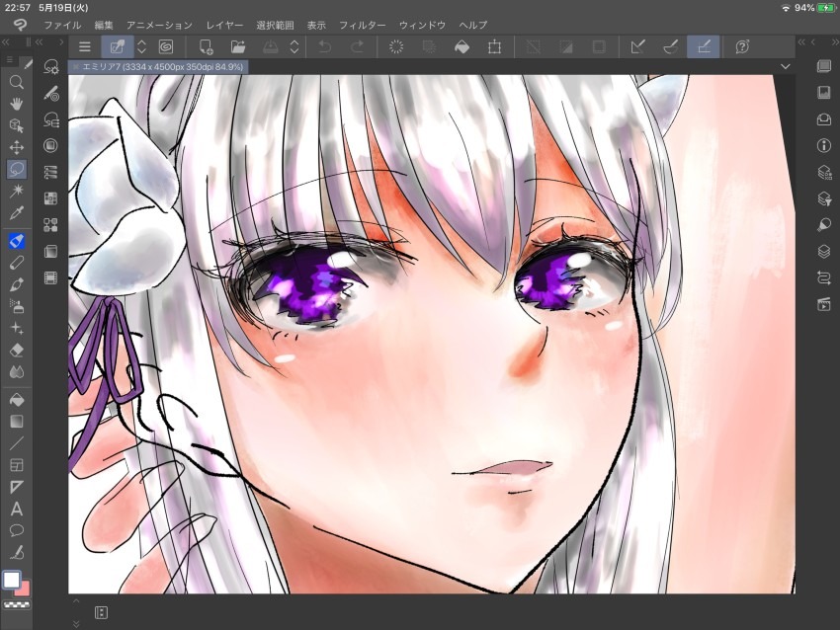Open the Layers palette from the right sidebar

click(825, 250)
